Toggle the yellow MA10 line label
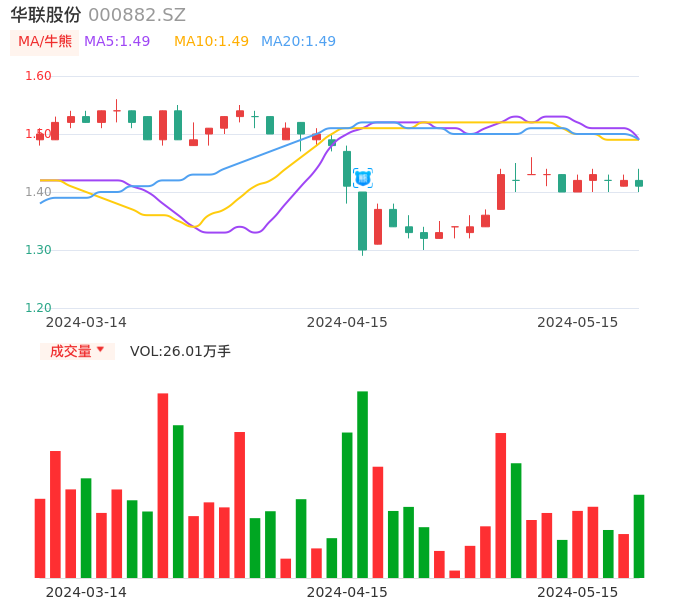Screen dimensions: 686x606 point(211,42)
